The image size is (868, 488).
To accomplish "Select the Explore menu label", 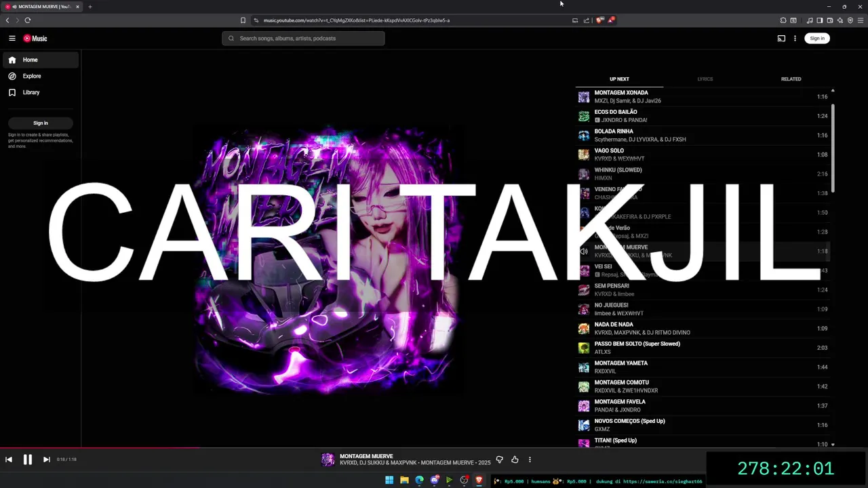I will point(32,76).
